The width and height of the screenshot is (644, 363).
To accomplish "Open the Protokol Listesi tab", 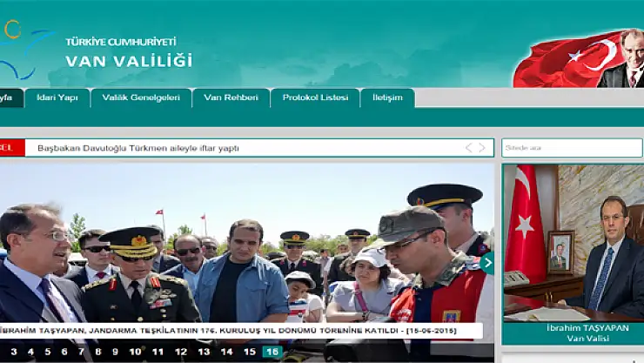I will point(315,97).
